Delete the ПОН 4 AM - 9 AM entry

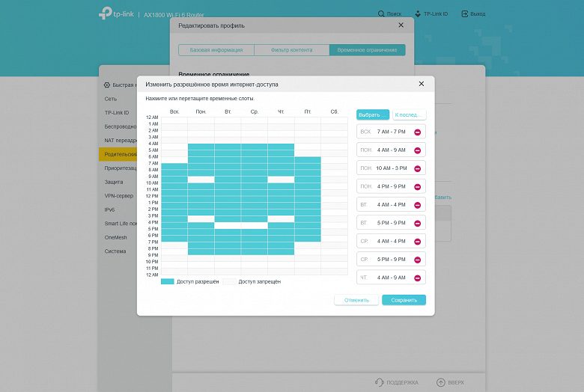[x=418, y=150]
